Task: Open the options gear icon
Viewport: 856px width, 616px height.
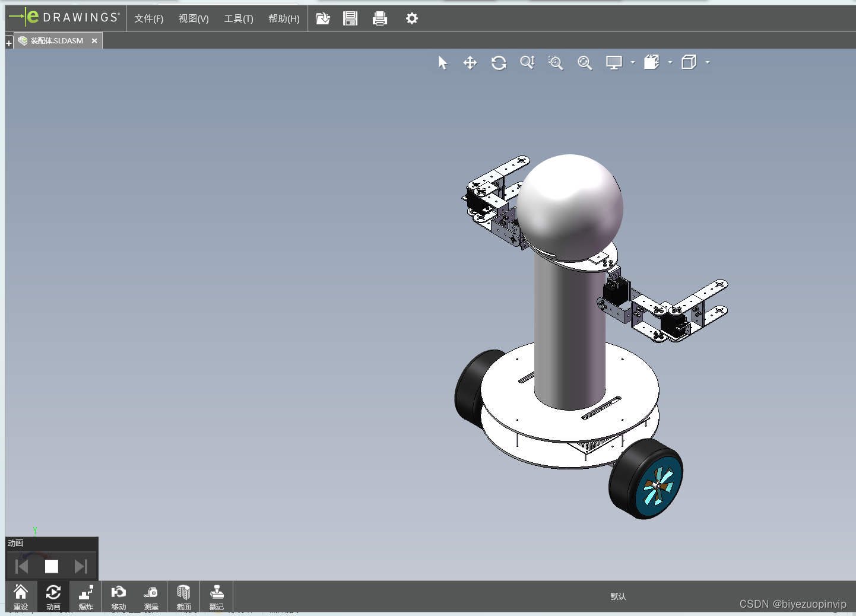Action: pos(412,18)
